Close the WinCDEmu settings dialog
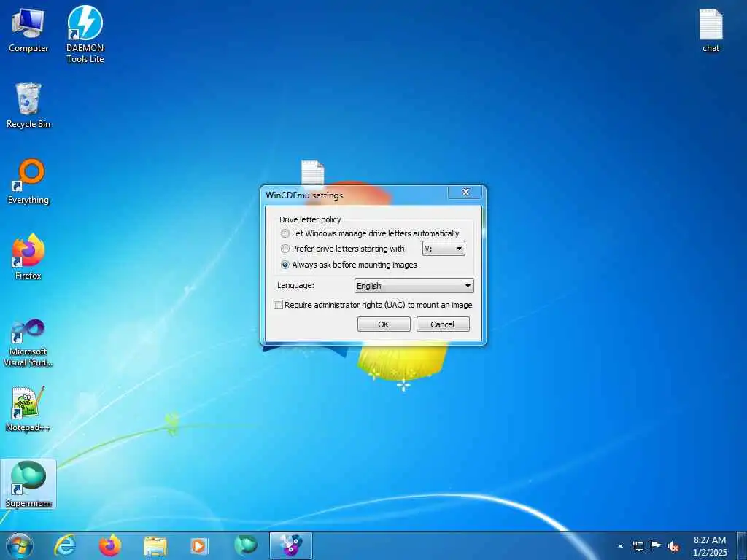 coord(466,192)
